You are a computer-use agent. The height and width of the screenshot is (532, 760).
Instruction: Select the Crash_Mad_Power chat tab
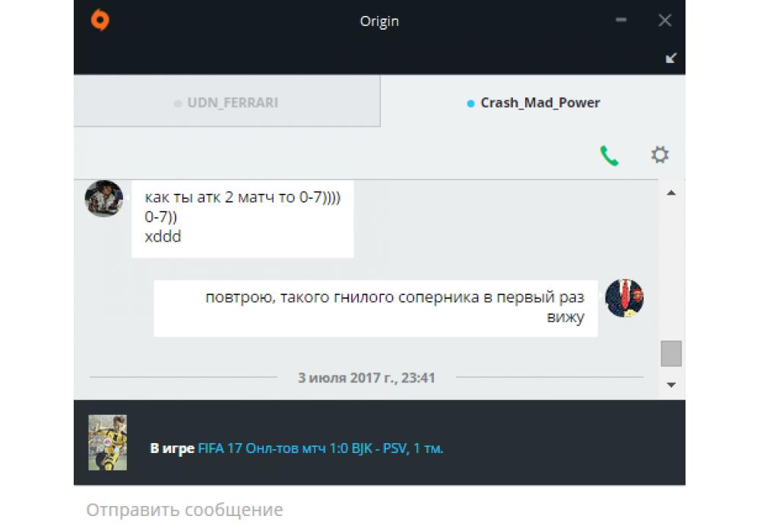[534, 101]
